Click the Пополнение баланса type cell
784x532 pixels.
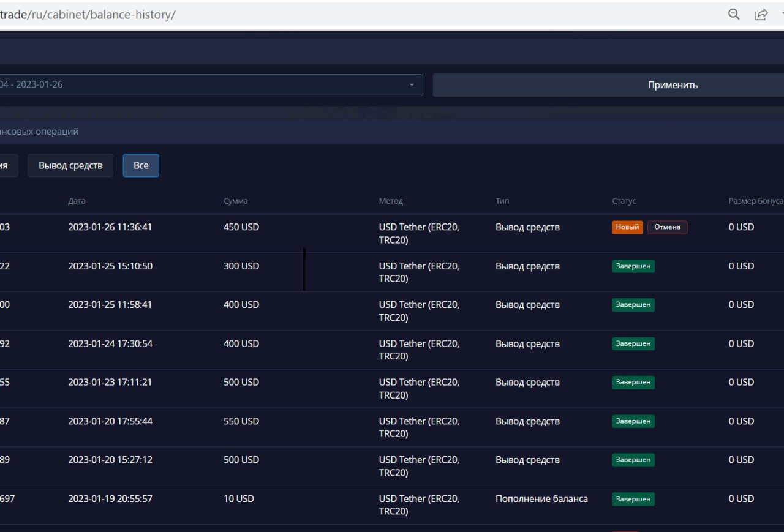[x=541, y=499]
